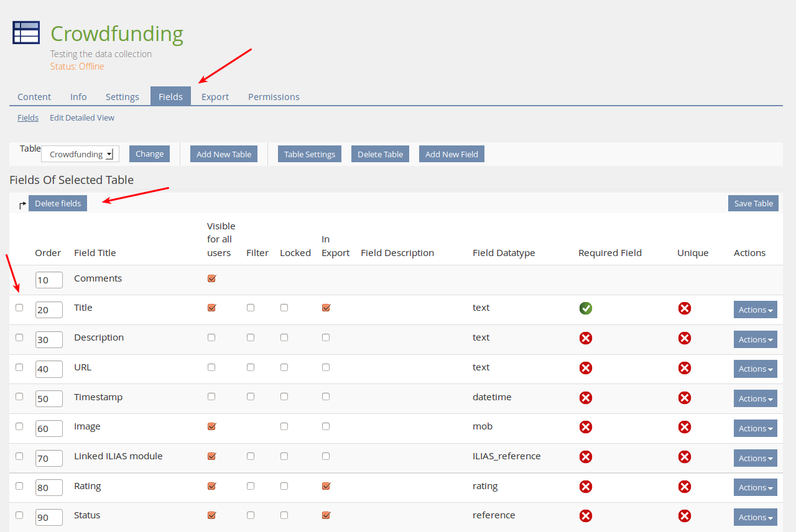Click the red Required Field icon for Rating
This screenshot has height=532, width=796.
tap(585, 487)
